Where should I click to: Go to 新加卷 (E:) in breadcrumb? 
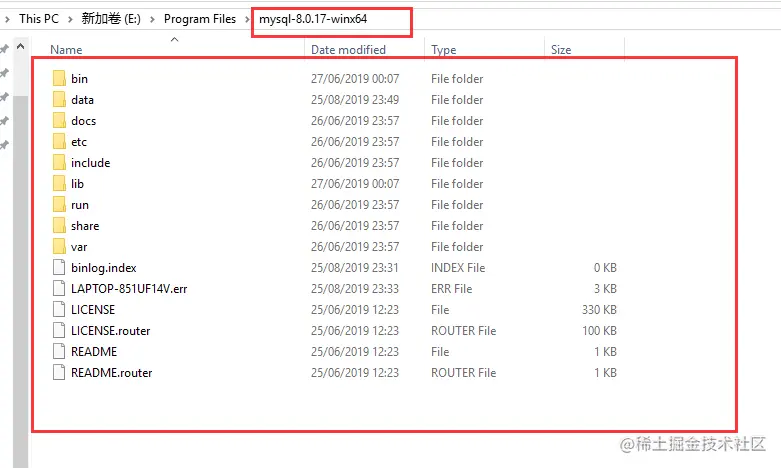click(111, 19)
